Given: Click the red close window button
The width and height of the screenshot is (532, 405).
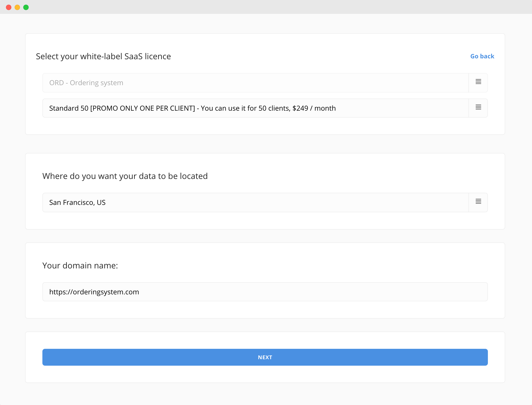Looking at the screenshot, I should click(x=9, y=7).
